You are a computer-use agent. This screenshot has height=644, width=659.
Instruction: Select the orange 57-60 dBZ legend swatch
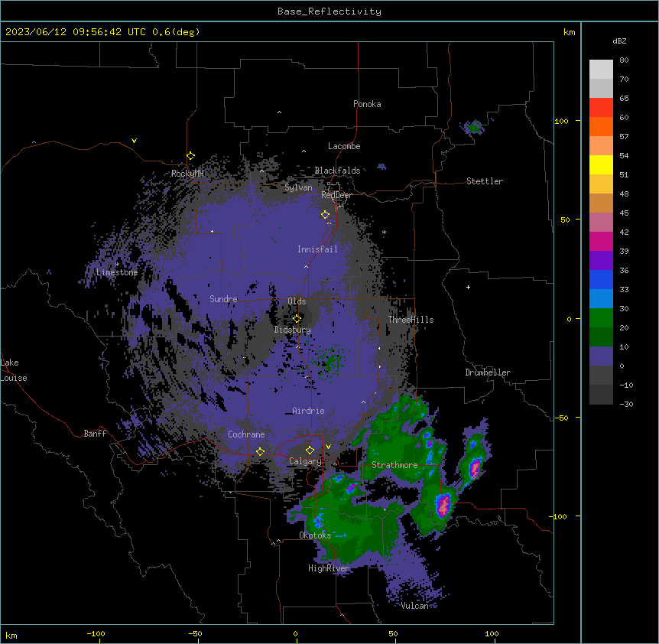coord(601,126)
